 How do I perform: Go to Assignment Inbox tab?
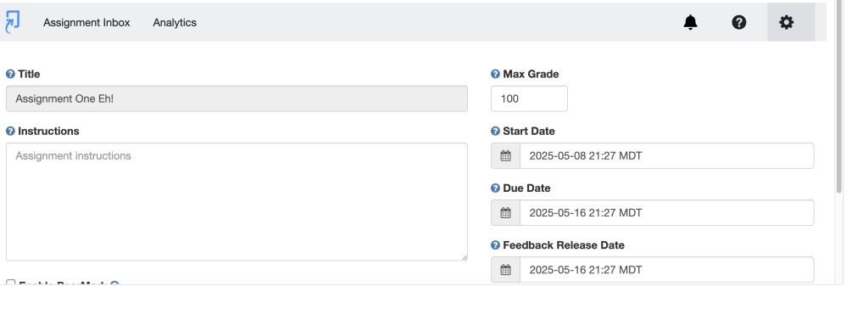coord(87,23)
